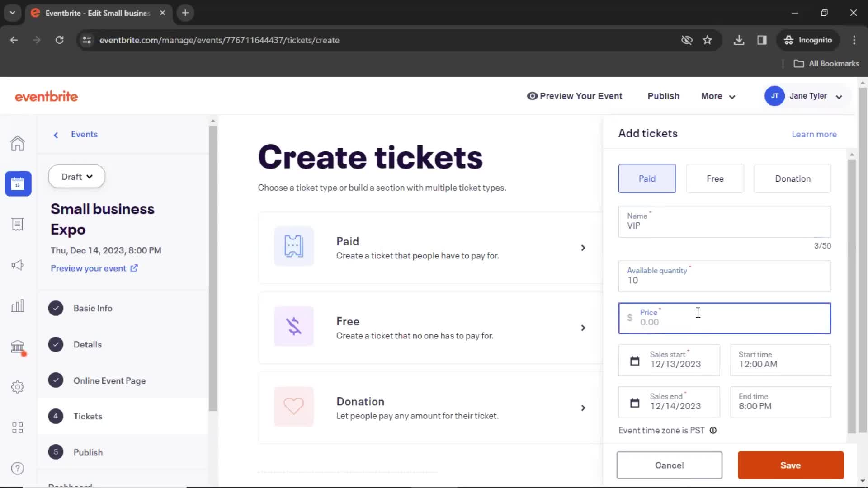Open the Settings gear icon
Image resolution: width=868 pixels, height=488 pixels.
click(x=18, y=387)
